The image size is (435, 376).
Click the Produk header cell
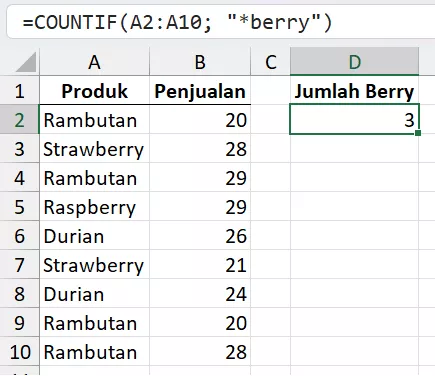[94, 91]
